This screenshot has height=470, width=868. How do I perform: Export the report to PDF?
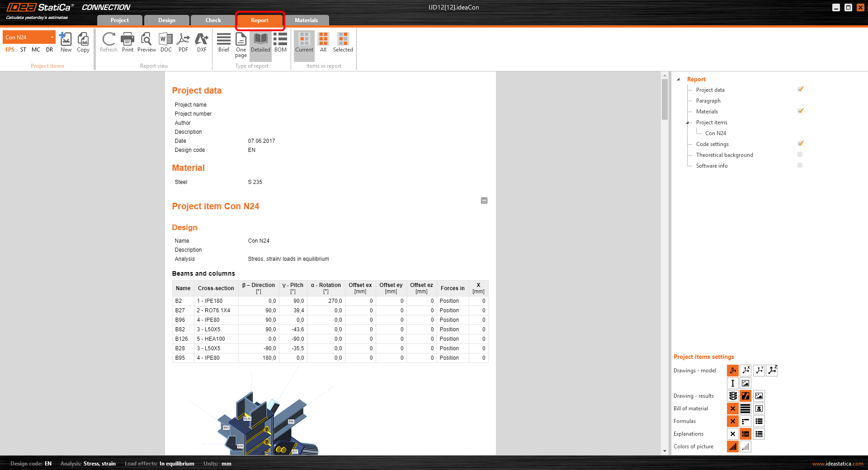(183, 42)
